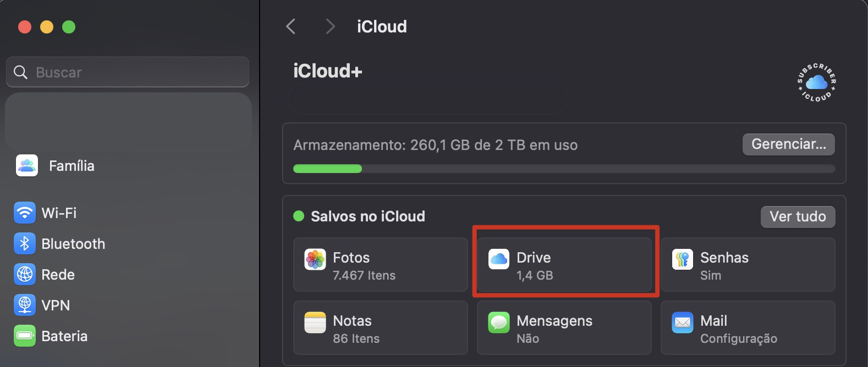Click the iCloud subscriber badge
Viewport: 868px width, 367px height.
(816, 81)
